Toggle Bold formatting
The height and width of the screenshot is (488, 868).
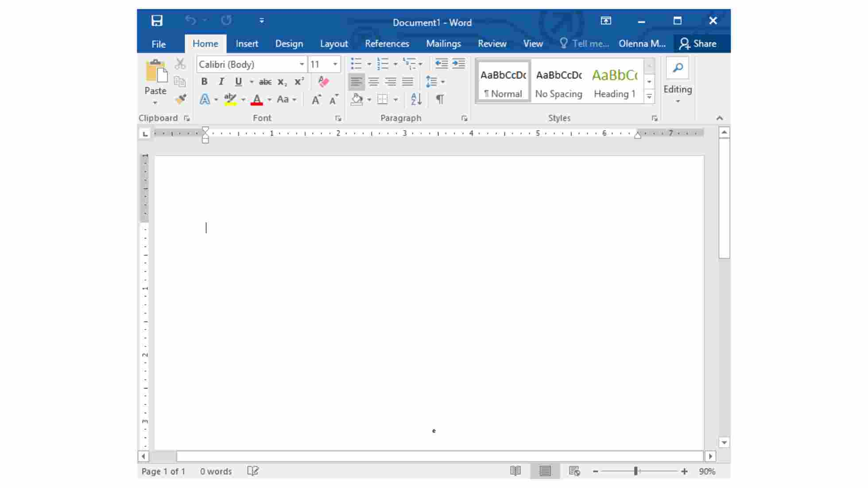(x=204, y=81)
